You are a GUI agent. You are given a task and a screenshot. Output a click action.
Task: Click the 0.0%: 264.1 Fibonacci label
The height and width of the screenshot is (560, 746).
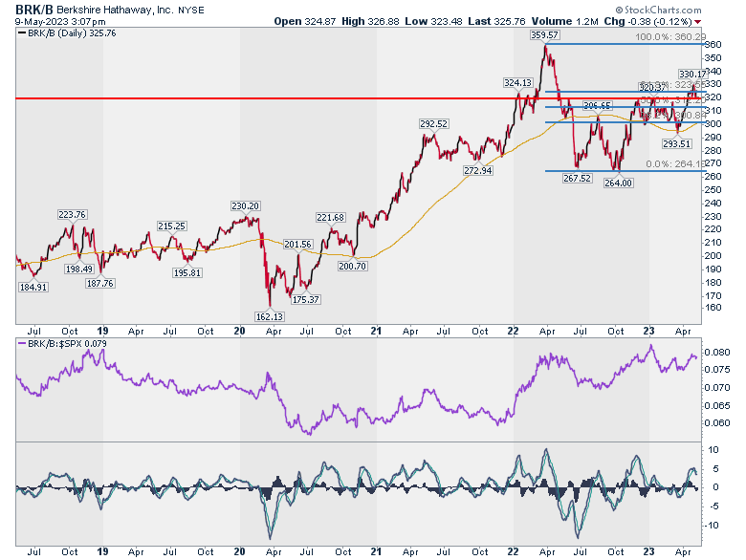[675, 163]
